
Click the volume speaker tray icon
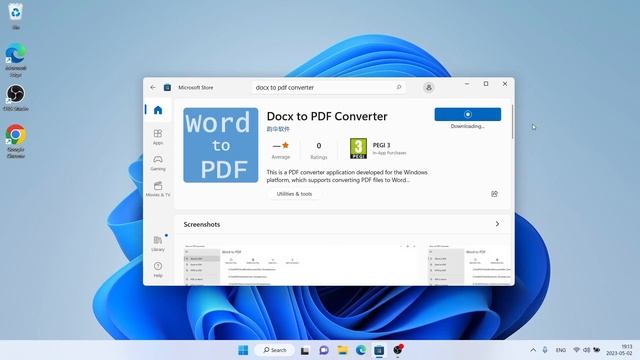[587, 350]
